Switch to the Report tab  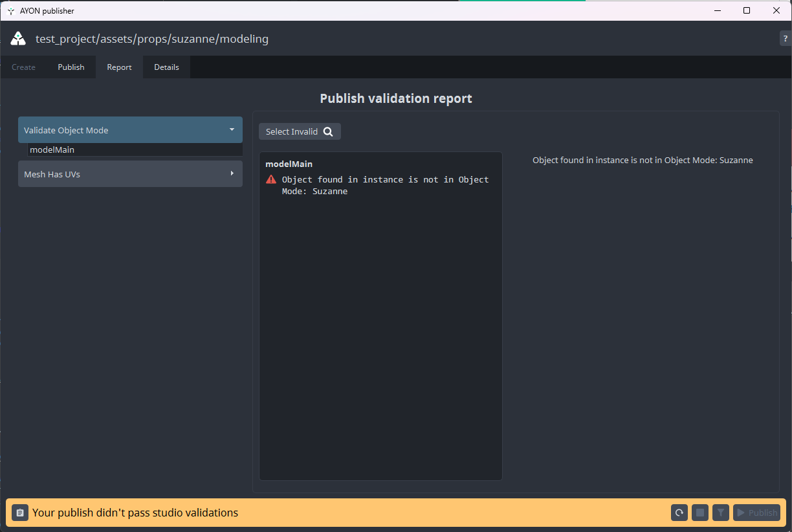pyautogui.click(x=119, y=67)
